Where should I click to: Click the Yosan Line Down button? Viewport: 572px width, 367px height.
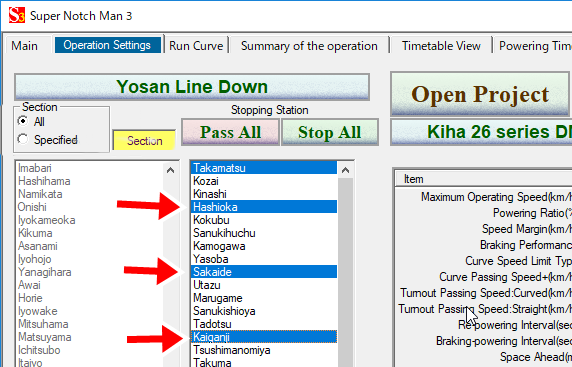point(192,87)
